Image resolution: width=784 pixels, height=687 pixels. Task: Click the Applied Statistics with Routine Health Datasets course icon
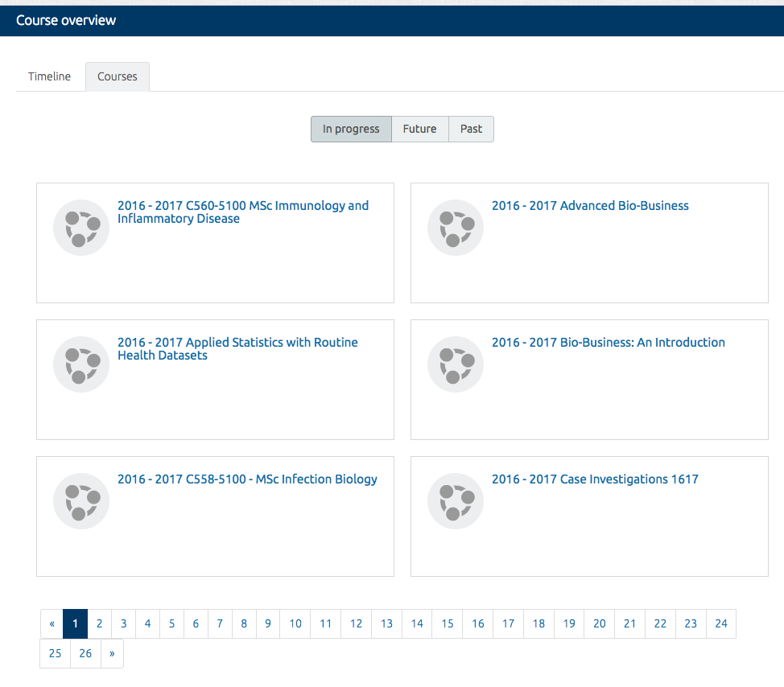click(81, 364)
